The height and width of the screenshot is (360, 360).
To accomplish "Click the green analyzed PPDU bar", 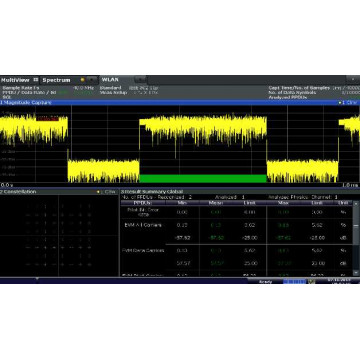I will pyautogui.click(x=203, y=178).
